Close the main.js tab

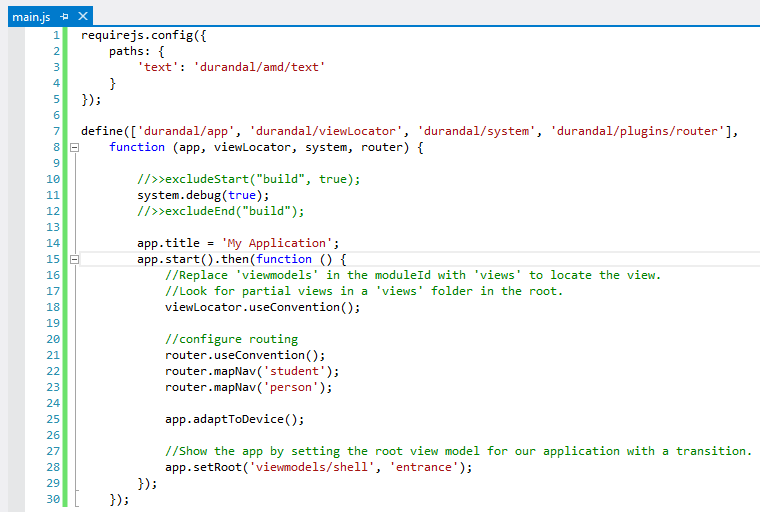coord(83,16)
